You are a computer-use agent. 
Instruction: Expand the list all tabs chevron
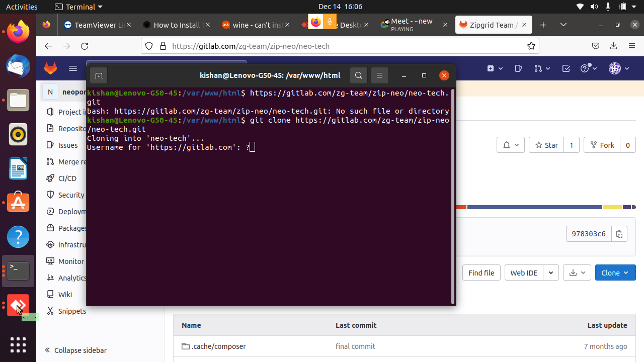click(x=563, y=25)
